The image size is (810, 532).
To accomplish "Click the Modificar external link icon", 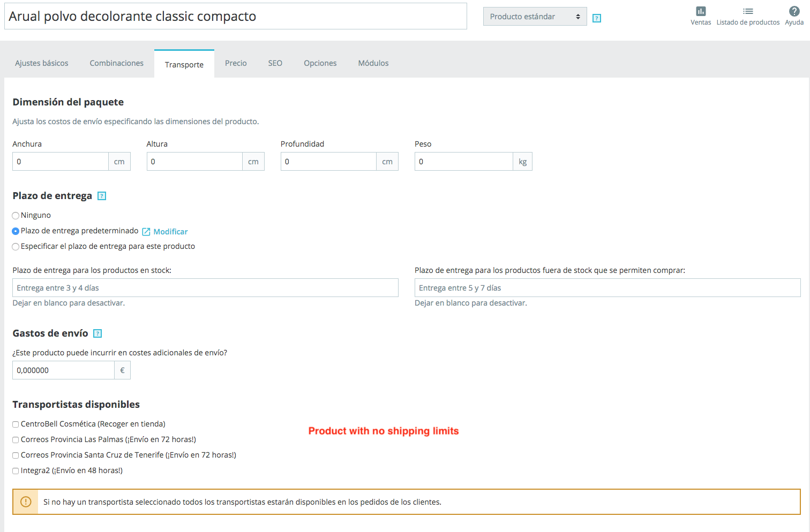I will tap(146, 232).
